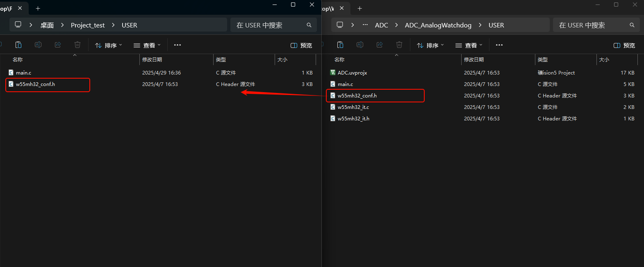Click the paste icon in left window toolbar

[18, 45]
